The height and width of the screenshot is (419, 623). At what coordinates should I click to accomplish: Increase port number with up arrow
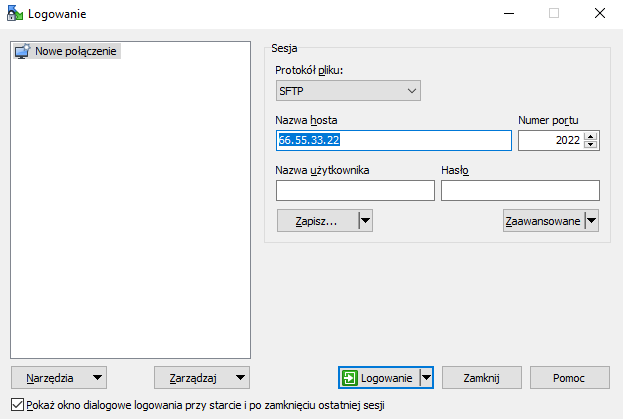click(x=591, y=136)
